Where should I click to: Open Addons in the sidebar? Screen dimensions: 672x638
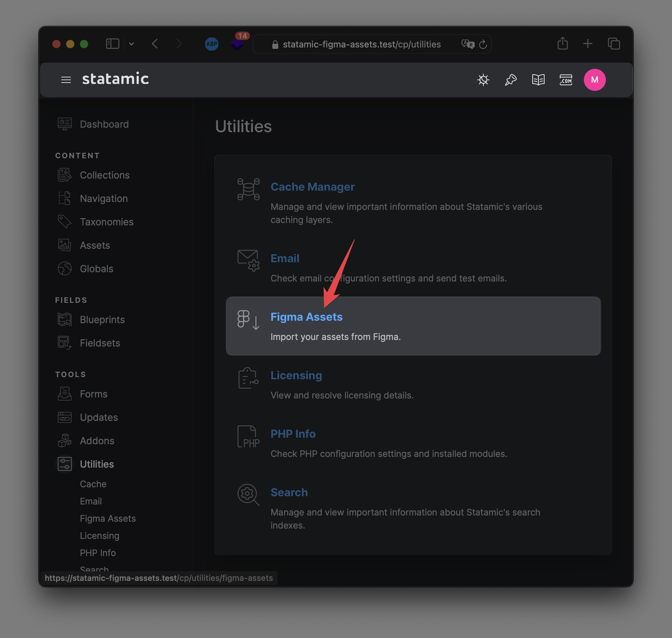pos(97,441)
